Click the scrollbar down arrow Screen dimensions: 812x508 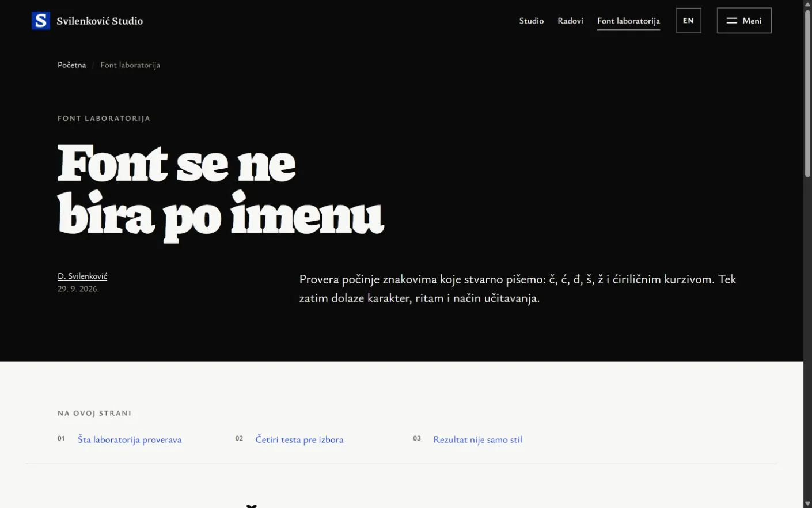coord(807,504)
